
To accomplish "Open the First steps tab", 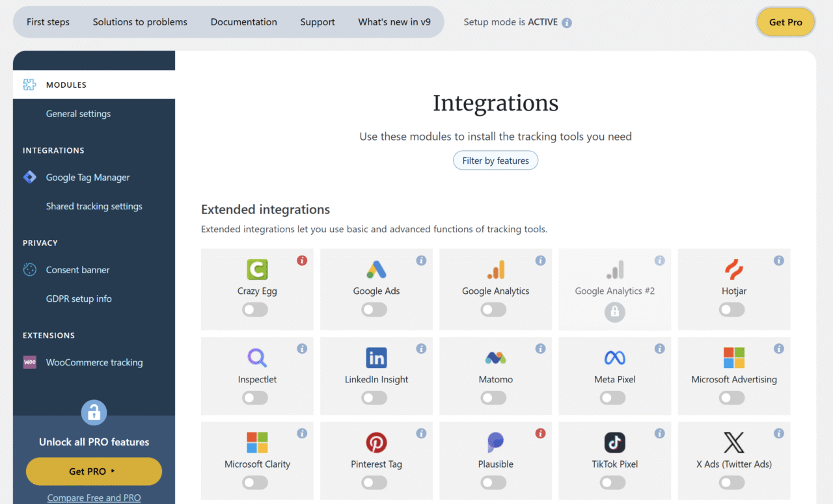I will pyautogui.click(x=48, y=22).
